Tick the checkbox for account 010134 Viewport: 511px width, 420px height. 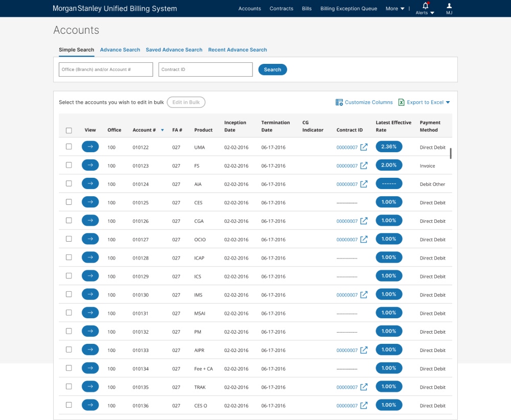click(68, 367)
